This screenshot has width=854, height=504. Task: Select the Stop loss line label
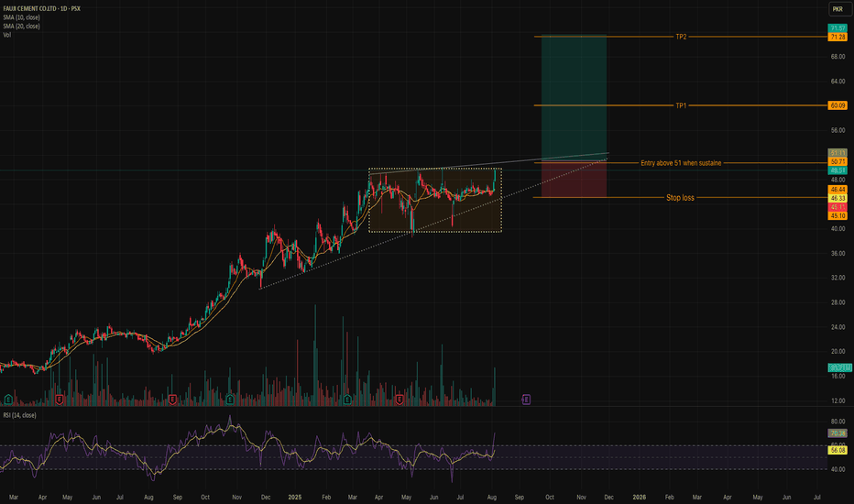[x=680, y=198]
